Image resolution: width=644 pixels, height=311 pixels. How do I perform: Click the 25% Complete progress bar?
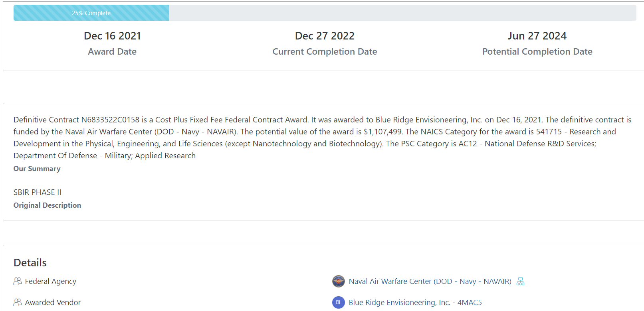(91, 13)
